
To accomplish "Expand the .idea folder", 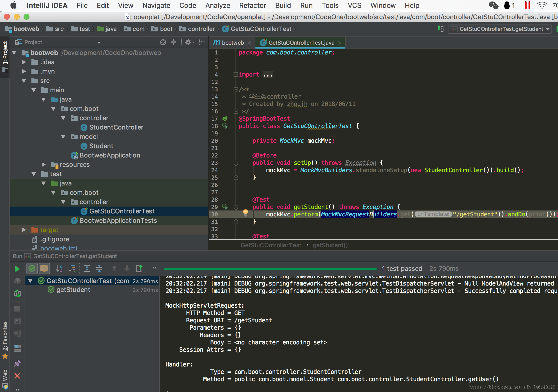I will (x=24, y=62).
